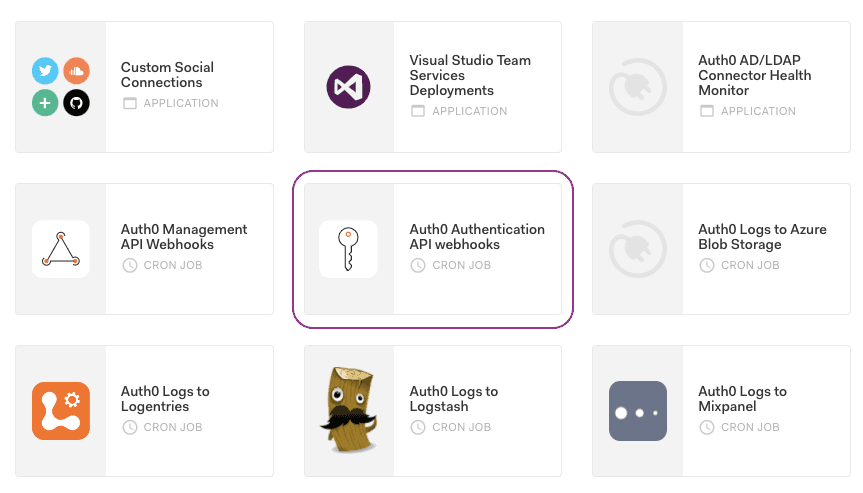Click CRON JOB label under Logs to Logstash
This screenshot has height=493, width=863.
tap(461, 427)
